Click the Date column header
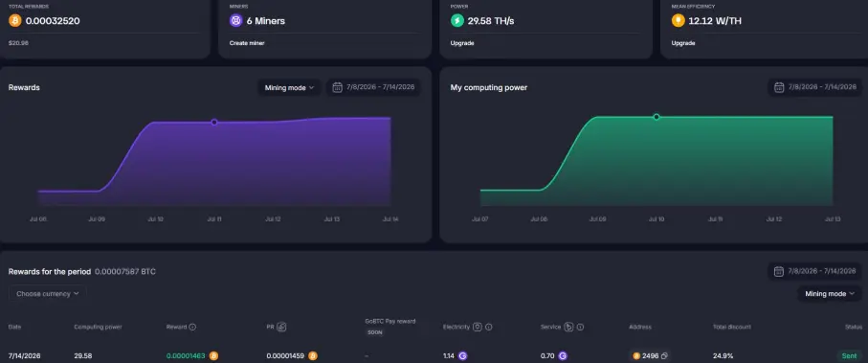The height and width of the screenshot is (363, 868). (x=14, y=327)
